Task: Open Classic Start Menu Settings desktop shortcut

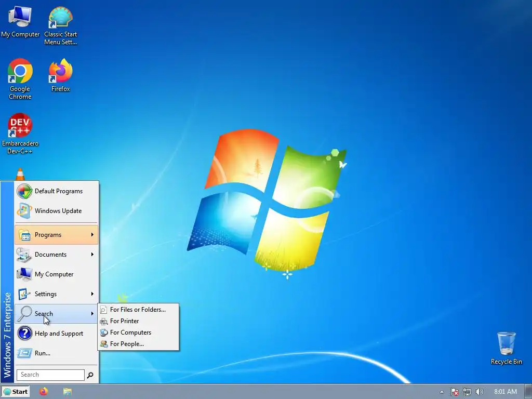Action: pyautogui.click(x=60, y=26)
